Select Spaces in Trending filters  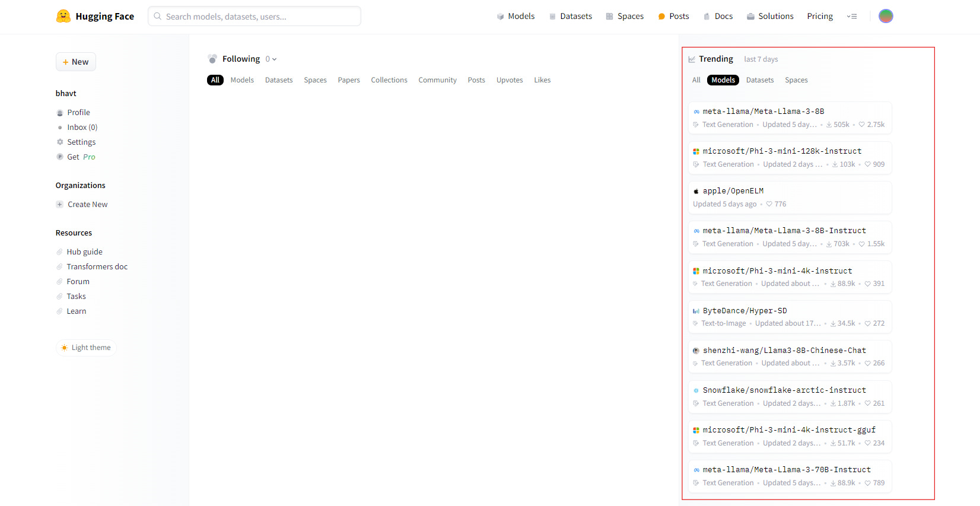click(x=796, y=80)
